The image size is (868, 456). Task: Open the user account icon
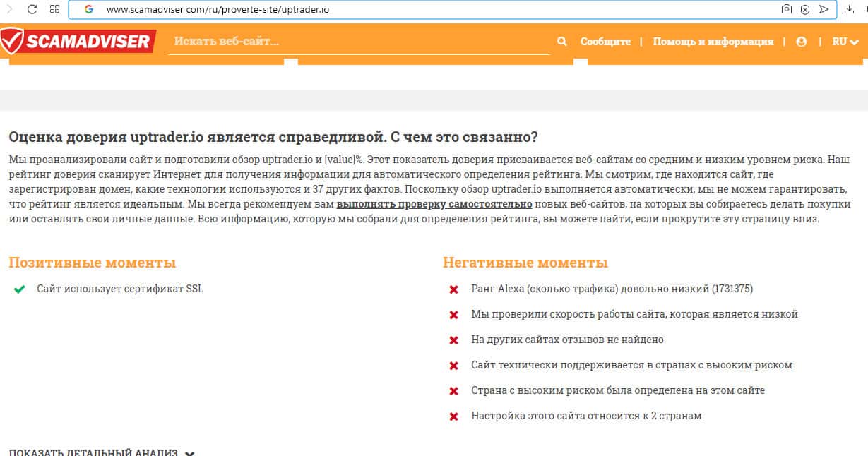(x=801, y=42)
